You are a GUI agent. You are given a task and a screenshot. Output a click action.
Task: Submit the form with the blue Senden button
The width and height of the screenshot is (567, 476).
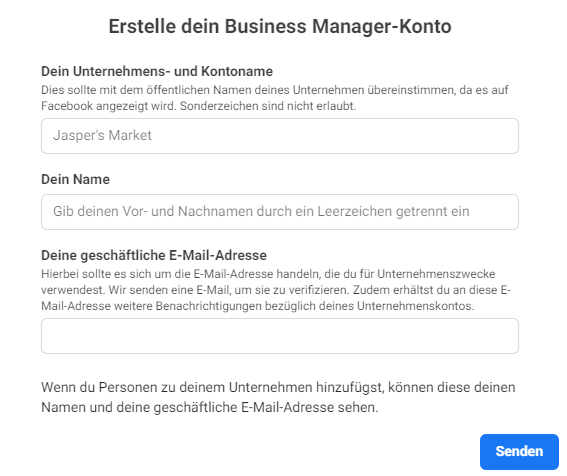click(519, 452)
